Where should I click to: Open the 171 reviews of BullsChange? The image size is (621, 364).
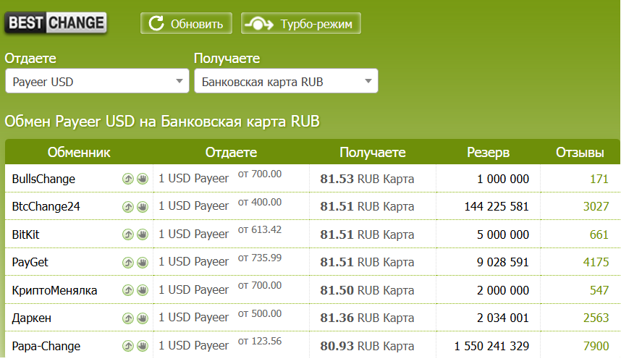tap(599, 179)
